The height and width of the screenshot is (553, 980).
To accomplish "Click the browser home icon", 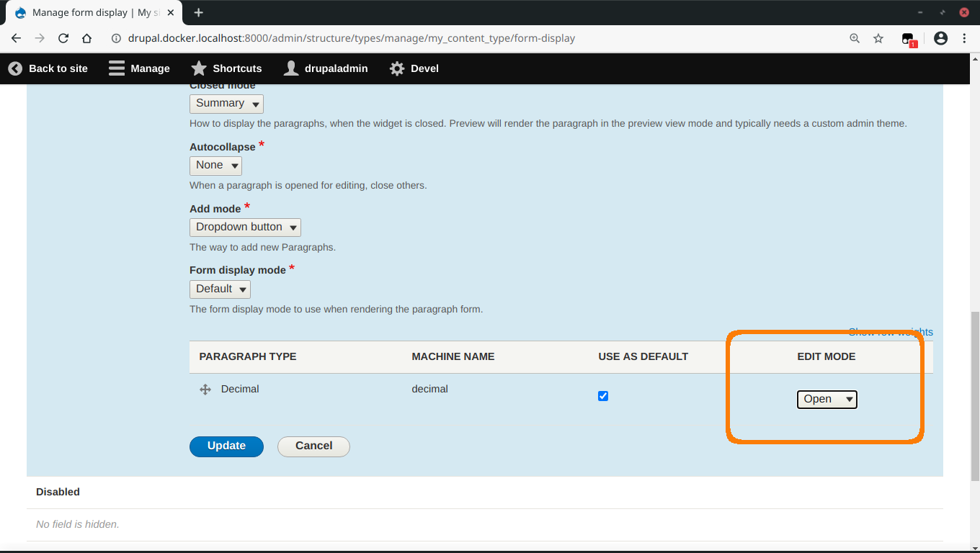I will point(86,38).
